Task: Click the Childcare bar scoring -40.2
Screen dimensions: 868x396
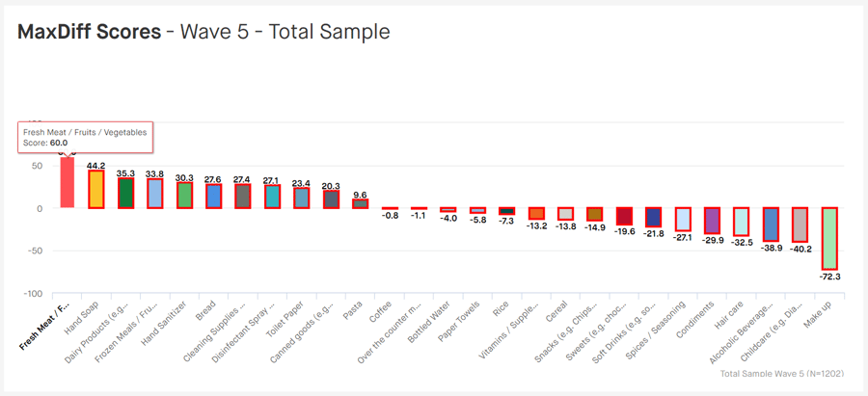Action: 800,224
